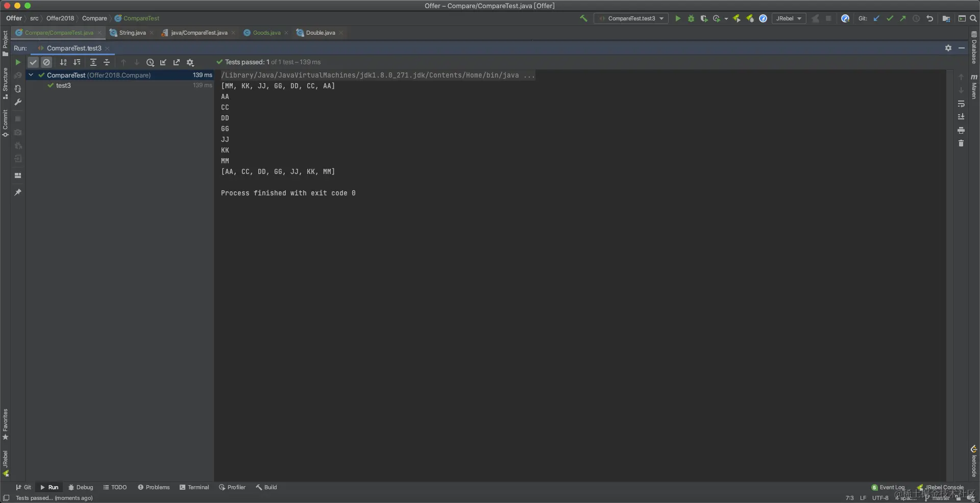Screen dimensions: 980x503
Task: Commit changes with Git checkmark icon
Action: 890,18
